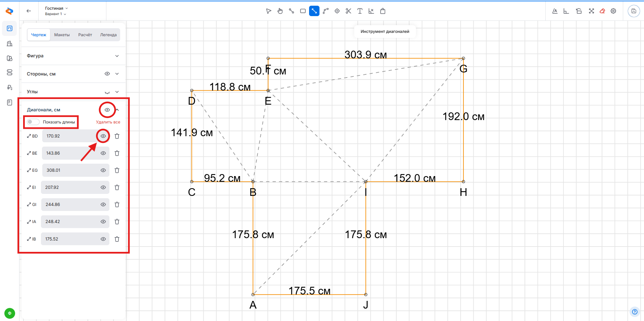The height and width of the screenshot is (321, 644).
Task: Activate the hand pan tool
Action: [x=280, y=11]
